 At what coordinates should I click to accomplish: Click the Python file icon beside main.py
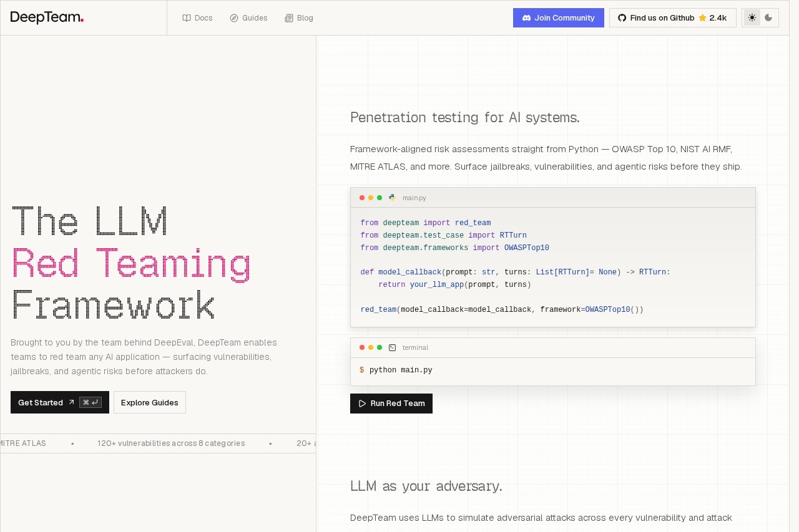(392, 198)
